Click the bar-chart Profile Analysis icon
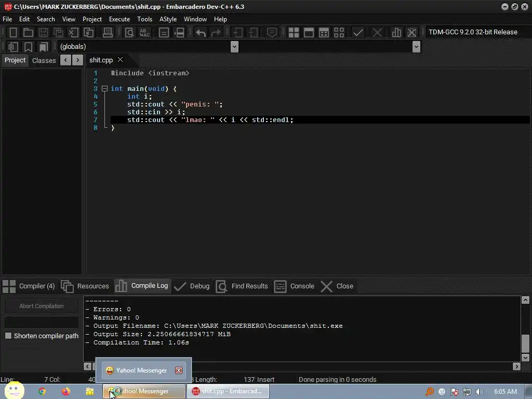This screenshot has height=399, width=532. tap(396, 33)
